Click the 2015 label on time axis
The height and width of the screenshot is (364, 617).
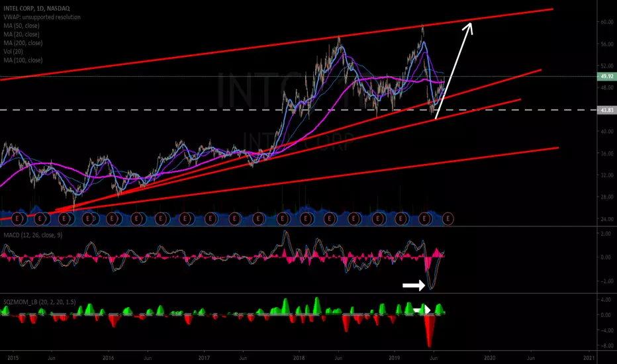[13, 357]
